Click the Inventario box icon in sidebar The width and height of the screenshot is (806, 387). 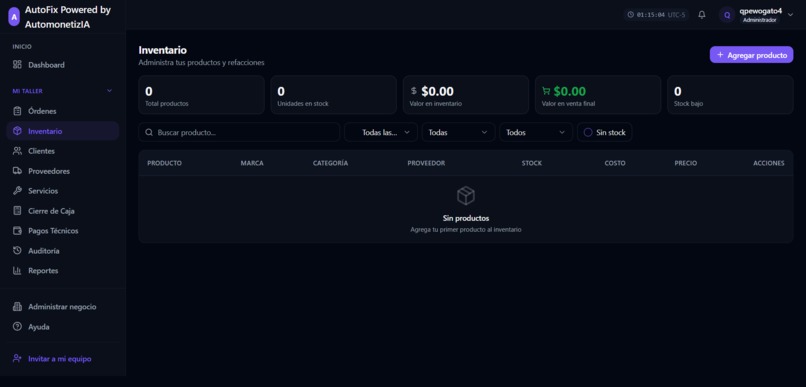pyautogui.click(x=17, y=131)
